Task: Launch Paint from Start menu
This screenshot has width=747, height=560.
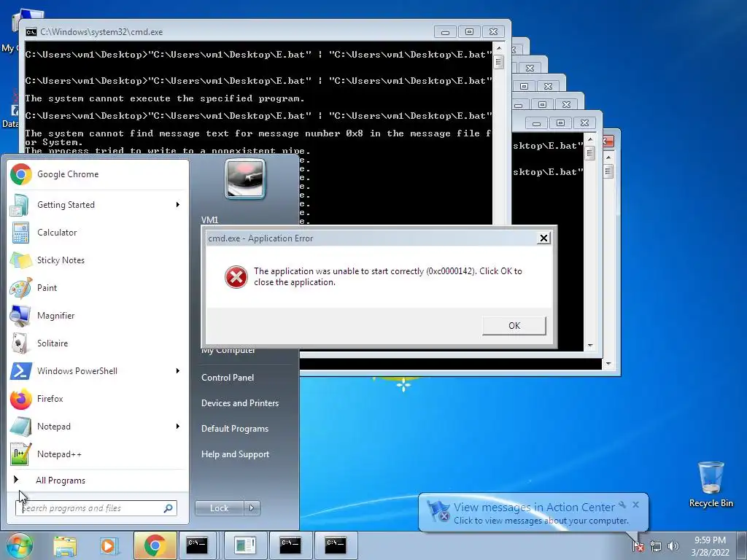Action: [98, 287]
